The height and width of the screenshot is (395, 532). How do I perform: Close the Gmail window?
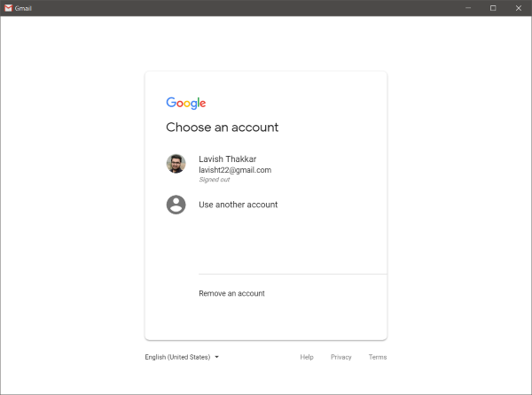point(519,8)
